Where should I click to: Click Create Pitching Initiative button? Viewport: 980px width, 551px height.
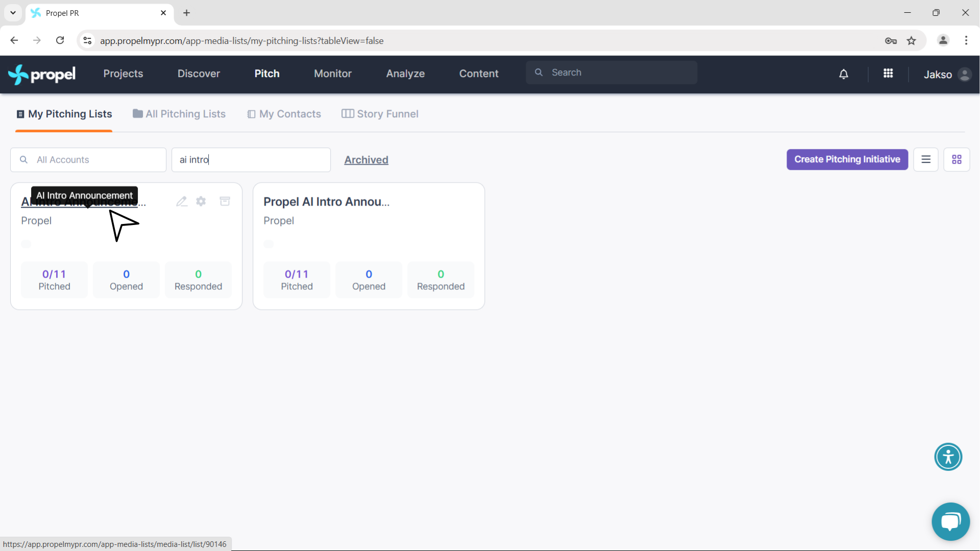click(847, 159)
